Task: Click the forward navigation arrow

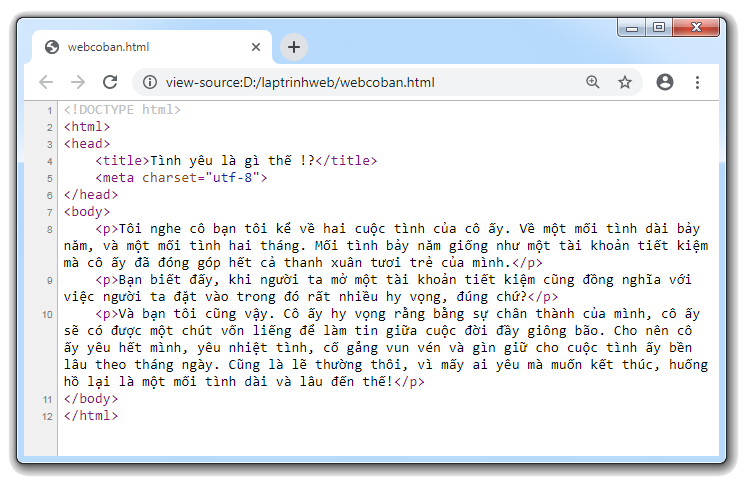Action: [79, 82]
